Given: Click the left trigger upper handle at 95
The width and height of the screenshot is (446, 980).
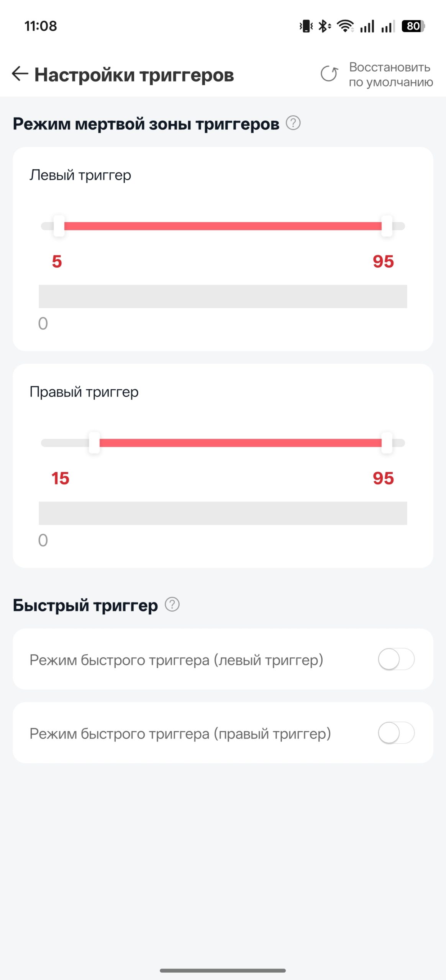Looking at the screenshot, I should pyautogui.click(x=387, y=226).
